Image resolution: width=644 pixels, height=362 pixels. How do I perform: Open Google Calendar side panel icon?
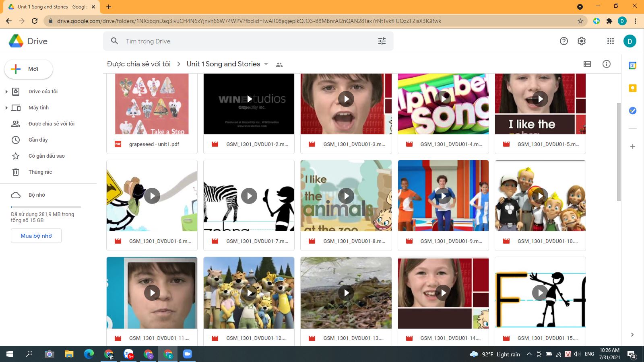(632, 66)
